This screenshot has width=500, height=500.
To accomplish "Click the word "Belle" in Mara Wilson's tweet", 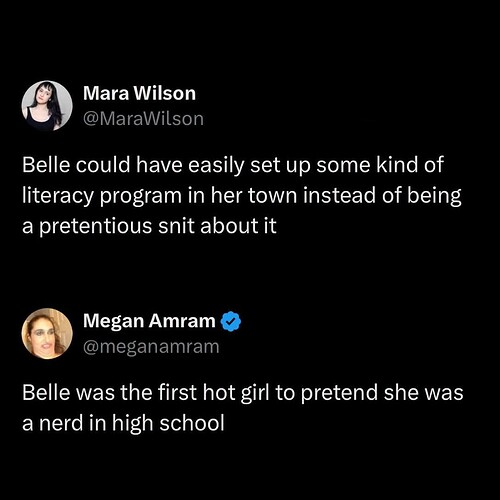I will [x=46, y=165].
